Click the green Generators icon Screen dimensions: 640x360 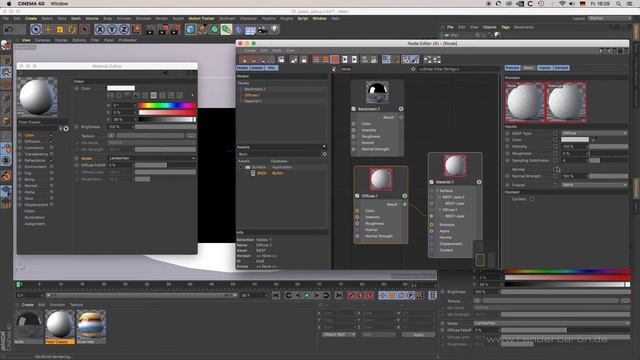(214, 29)
